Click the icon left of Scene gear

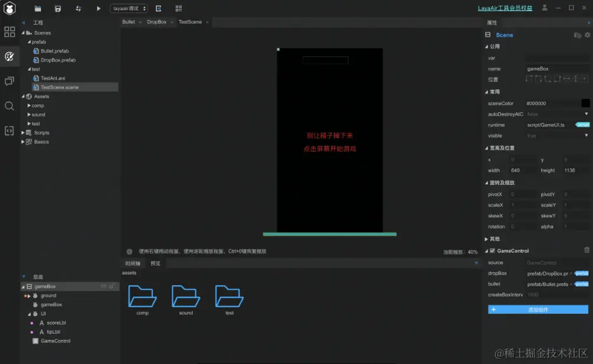577,35
